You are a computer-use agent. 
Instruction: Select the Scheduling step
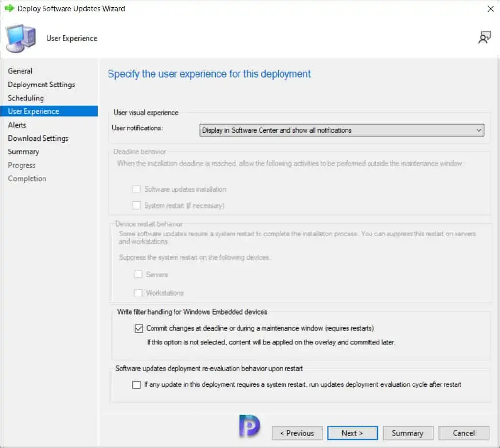pos(26,98)
